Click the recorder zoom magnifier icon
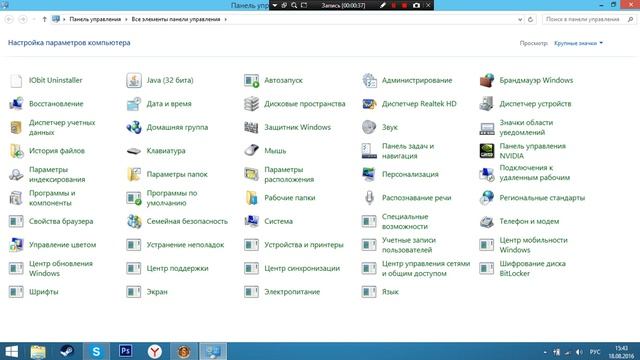This screenshot has height=360, width=640. [x=294, y=5]
